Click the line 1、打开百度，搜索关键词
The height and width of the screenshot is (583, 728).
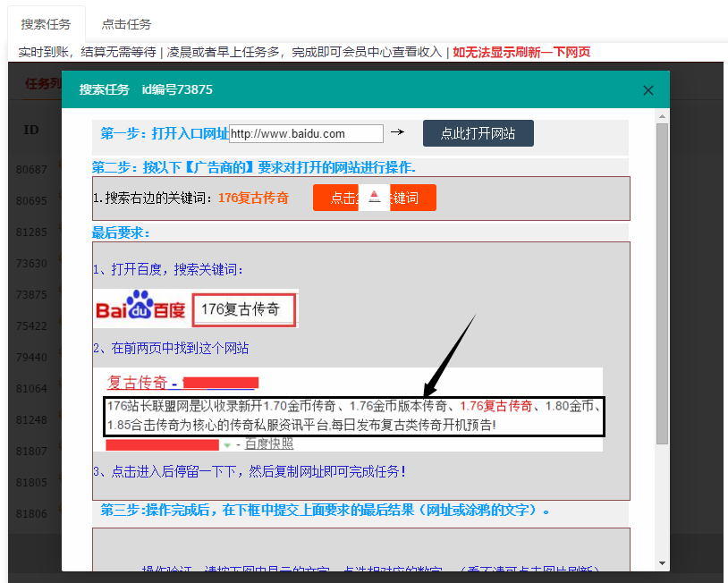pyautogui.click(x=168, y=269)
